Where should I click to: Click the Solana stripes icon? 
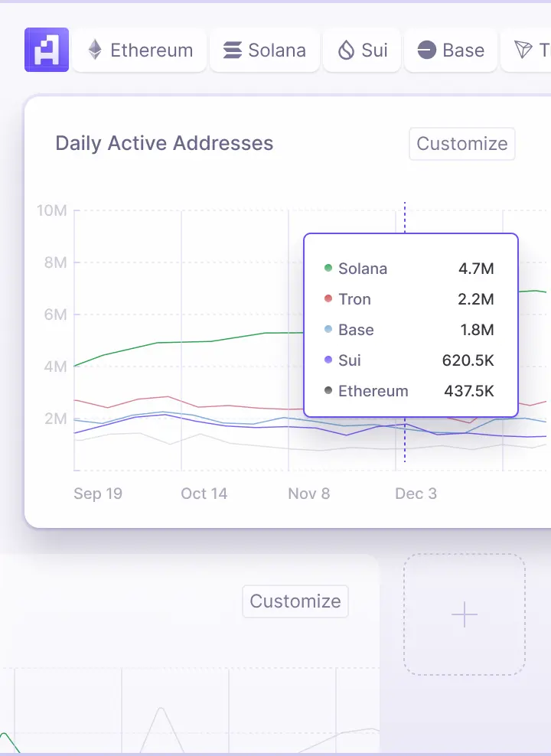click(x=233, y=51)
